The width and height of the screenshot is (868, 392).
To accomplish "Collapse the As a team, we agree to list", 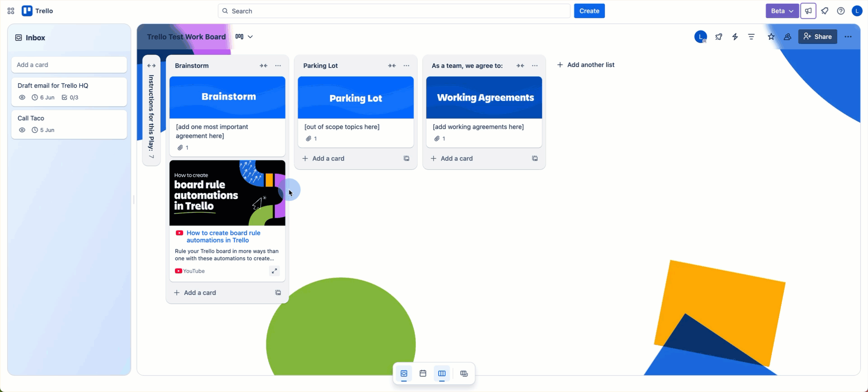I will [x=520, y=66].
